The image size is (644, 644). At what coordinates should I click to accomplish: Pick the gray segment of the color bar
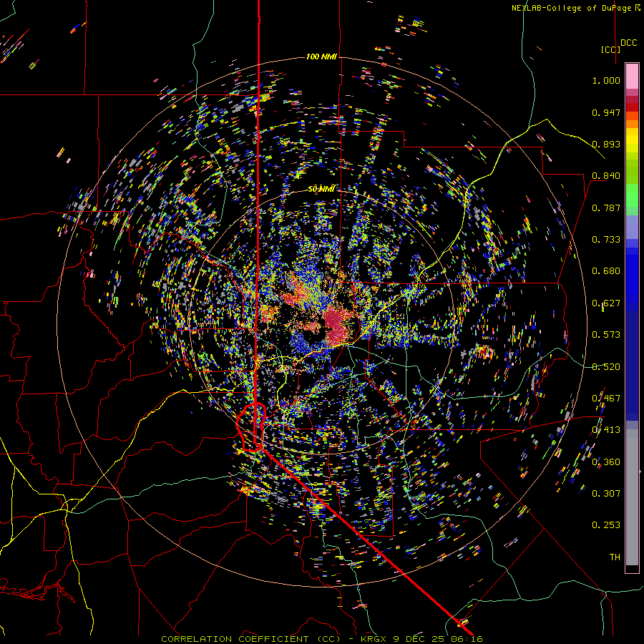click(x=632, y=497)
